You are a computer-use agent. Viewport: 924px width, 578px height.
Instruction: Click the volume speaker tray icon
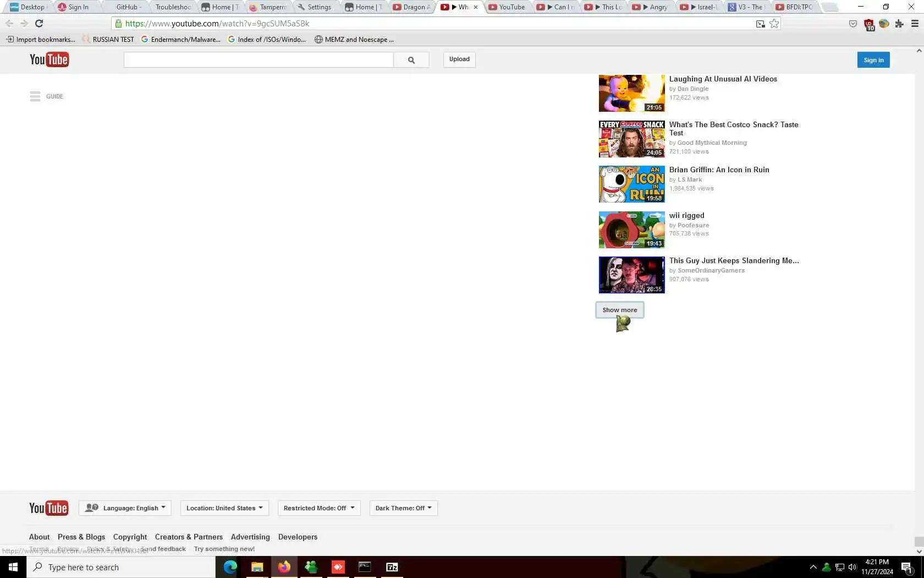[853, 567]
